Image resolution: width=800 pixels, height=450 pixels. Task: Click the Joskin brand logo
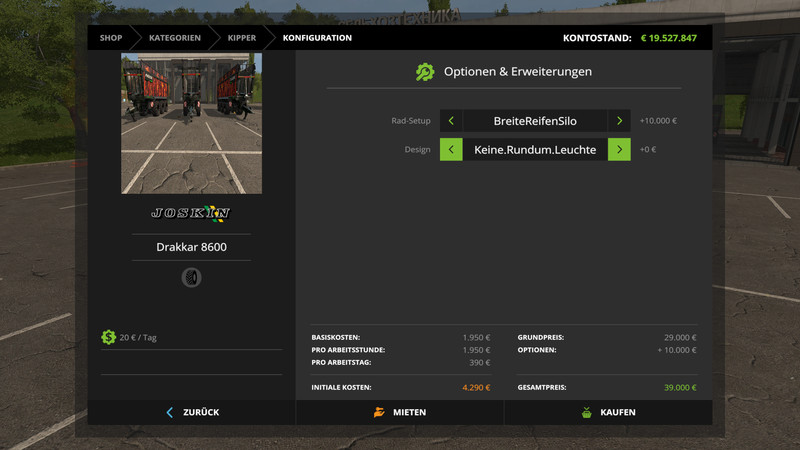[191, 213]
